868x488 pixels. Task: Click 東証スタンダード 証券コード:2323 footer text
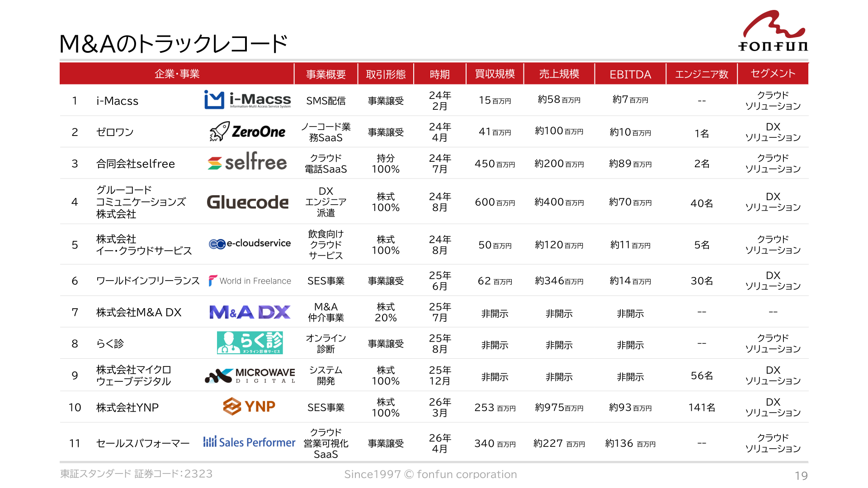(x=136, y=474)
